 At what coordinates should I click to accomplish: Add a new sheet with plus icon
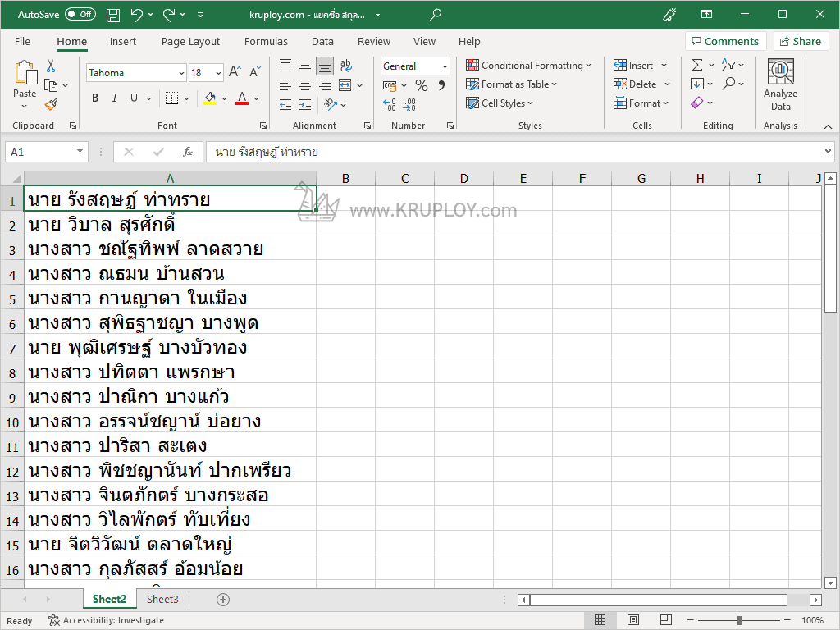[223, 600]
